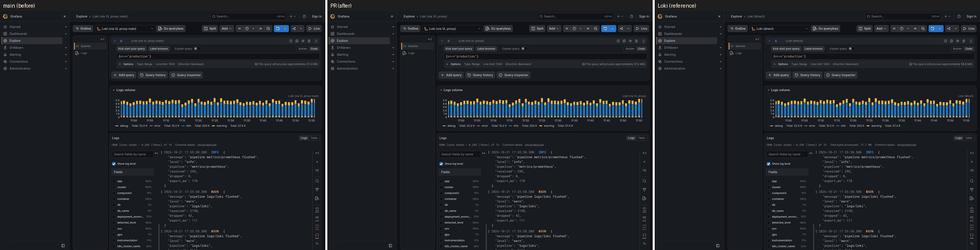Click Search fields by name in main (before) pane
Screen dimensions: 980x250
(132, 154)
